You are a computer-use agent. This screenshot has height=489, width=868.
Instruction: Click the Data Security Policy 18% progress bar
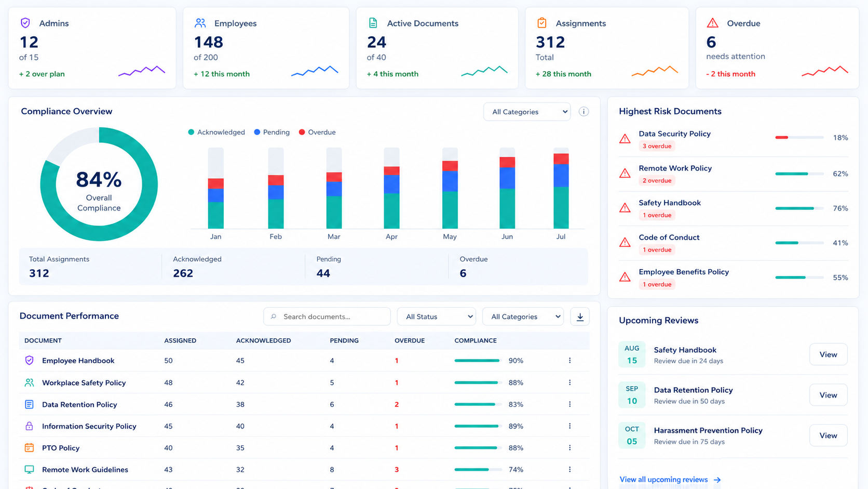coord(799,138)
